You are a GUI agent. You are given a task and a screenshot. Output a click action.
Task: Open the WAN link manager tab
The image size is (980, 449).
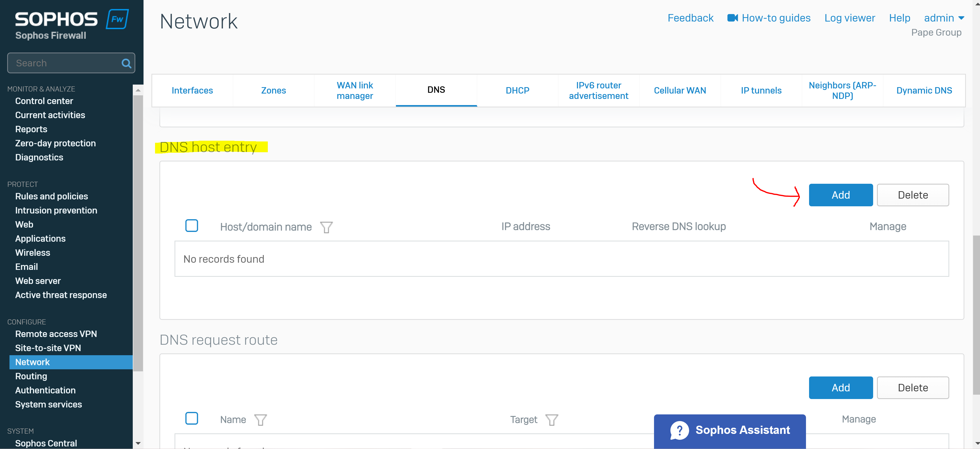coord(355,90)
